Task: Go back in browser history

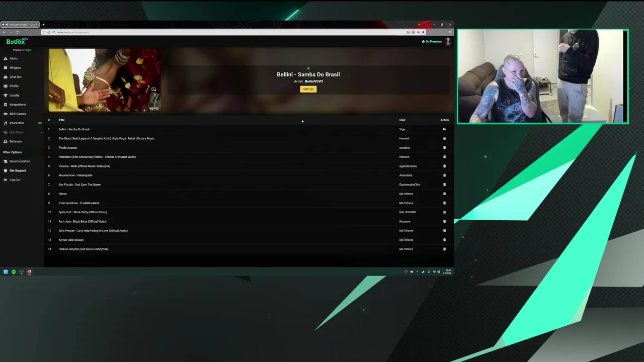Action: 4,32
